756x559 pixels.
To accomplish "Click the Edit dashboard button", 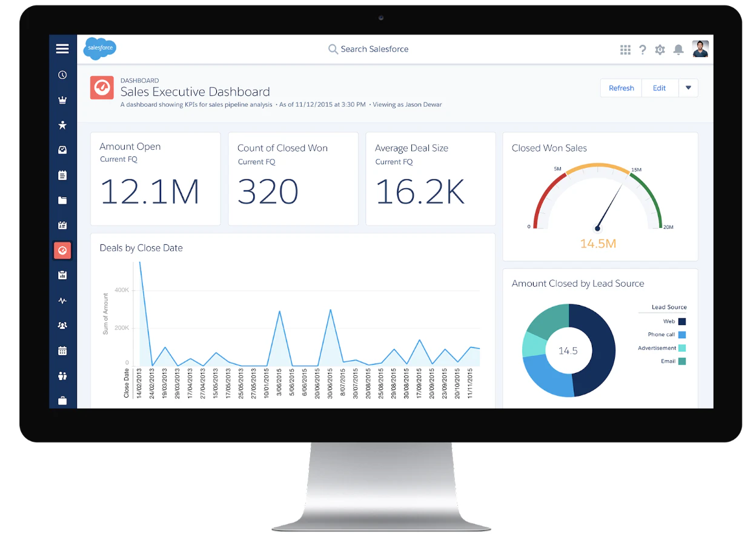I will [x=660, y=88].
